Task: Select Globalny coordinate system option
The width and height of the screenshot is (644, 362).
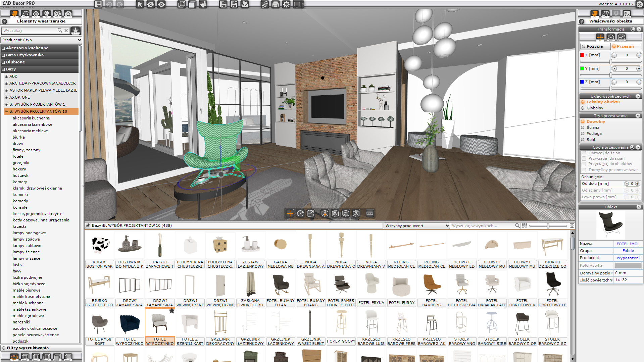Action: click(x=583, y=108)
